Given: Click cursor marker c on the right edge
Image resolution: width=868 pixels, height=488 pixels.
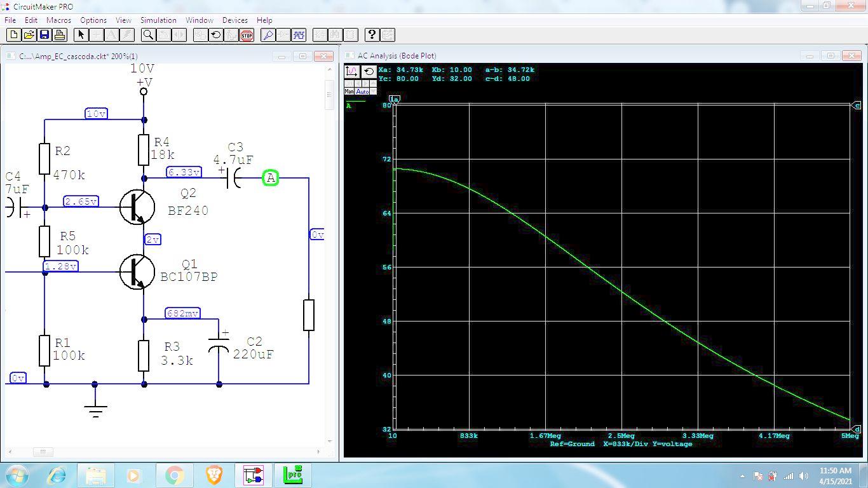Looking at the screenshot, I should pos(857,105).
